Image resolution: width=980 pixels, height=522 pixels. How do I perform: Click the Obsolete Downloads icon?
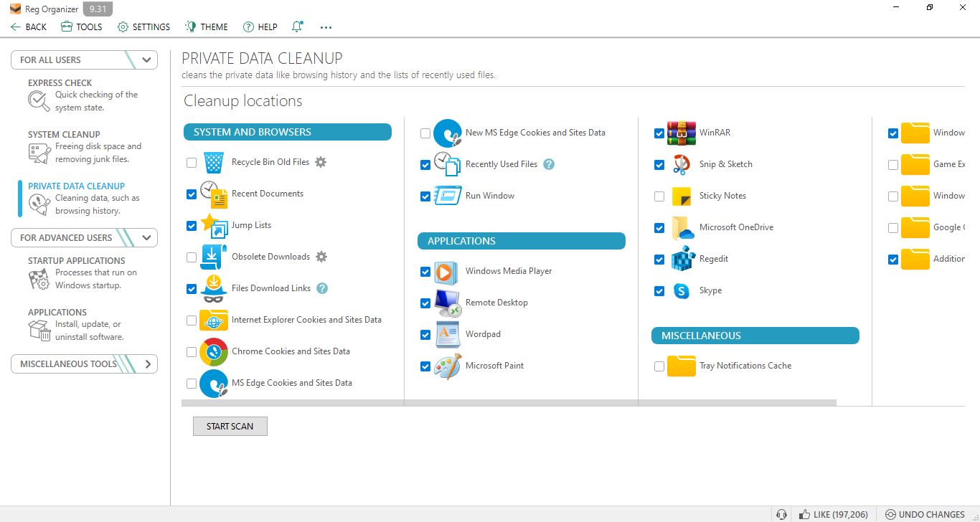pyautogui.click(x=214, y=257)
